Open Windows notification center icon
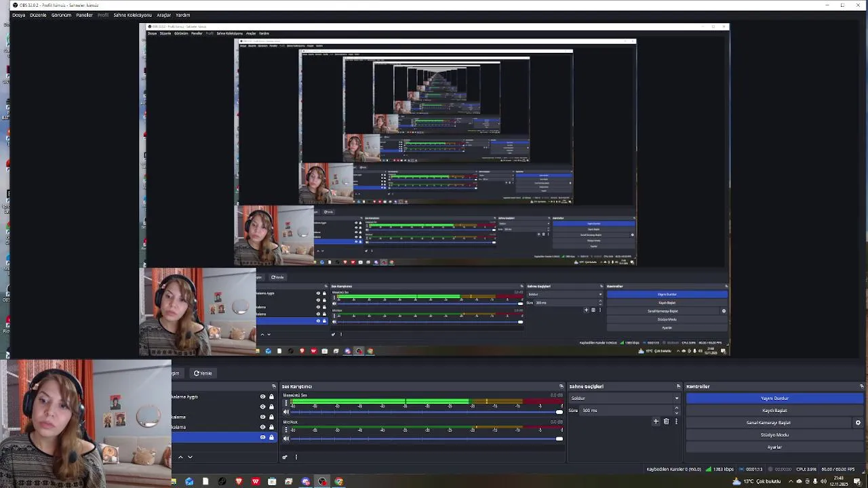Image resolution: width=868 pixels, height=488 pixels. coord(857,482)
